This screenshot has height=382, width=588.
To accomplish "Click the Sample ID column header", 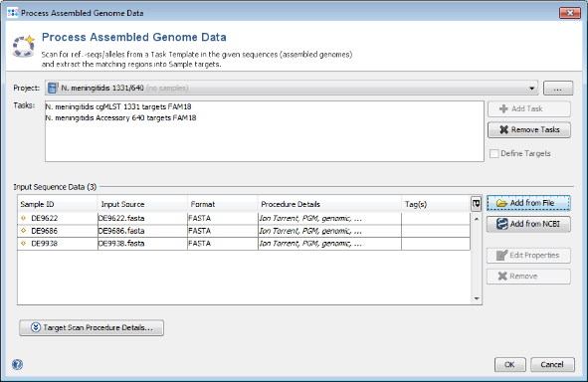I will tap(58, 204).
